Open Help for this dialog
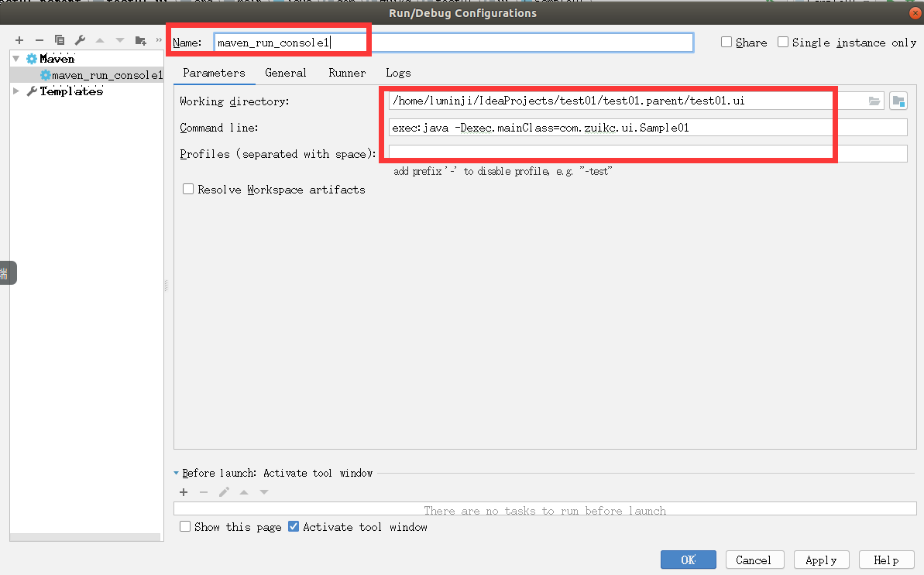Viewport: 924px width, 575px height. (x=886, y=560)
